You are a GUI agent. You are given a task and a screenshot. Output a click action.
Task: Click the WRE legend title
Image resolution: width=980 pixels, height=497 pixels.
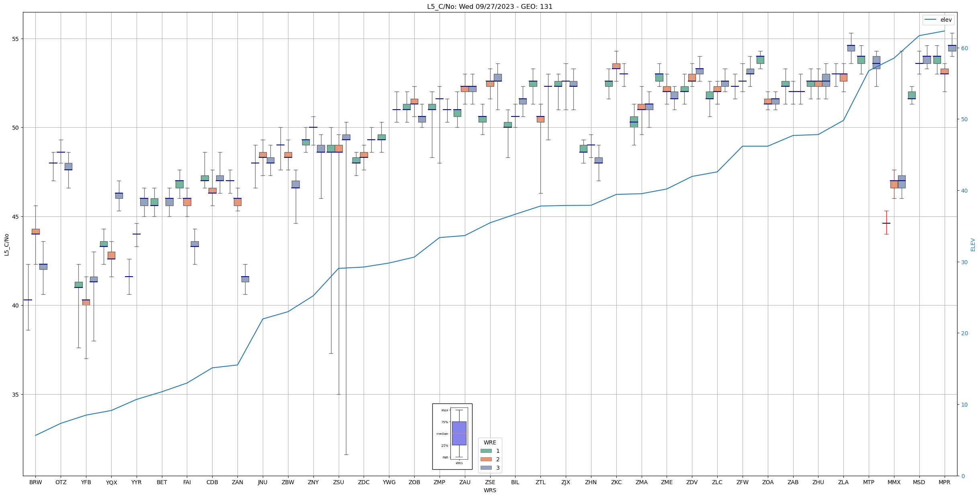(x=489, y=442)
